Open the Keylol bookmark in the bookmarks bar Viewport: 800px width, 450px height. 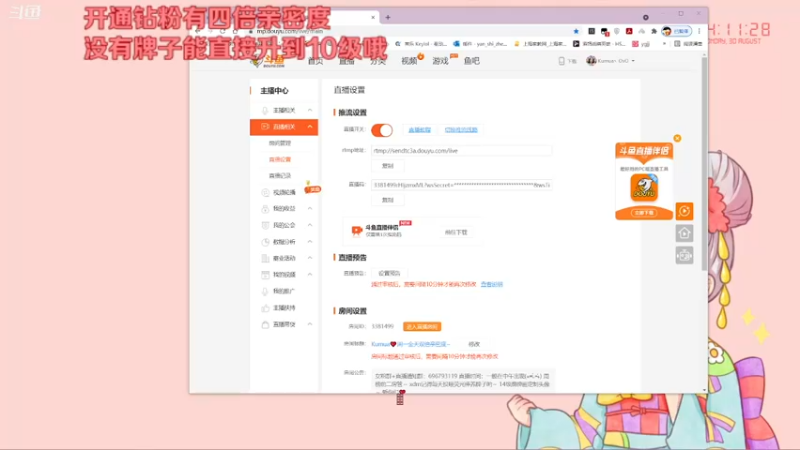[421, 44]
